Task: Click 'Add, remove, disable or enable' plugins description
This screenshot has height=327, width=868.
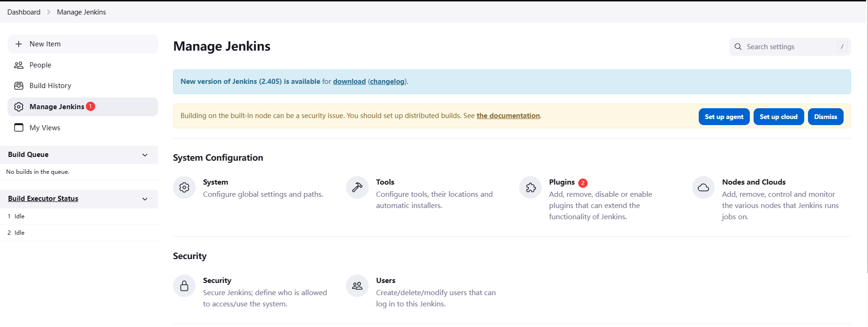Action: 601,206
